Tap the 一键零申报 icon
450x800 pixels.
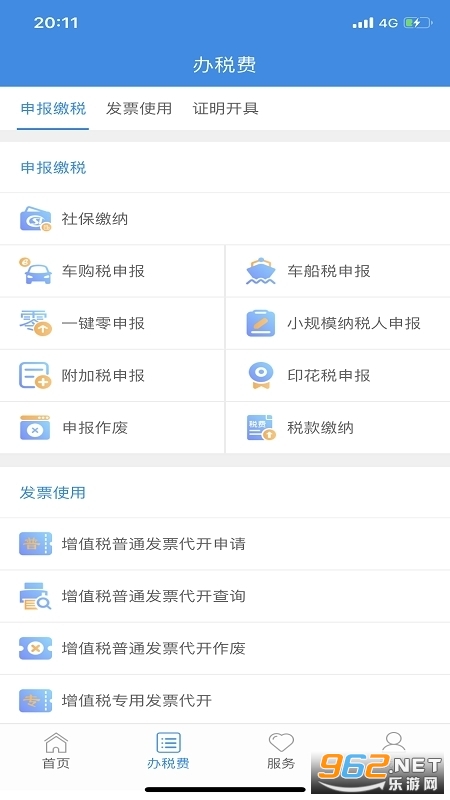pyautogui.click(x=35, y=323)
